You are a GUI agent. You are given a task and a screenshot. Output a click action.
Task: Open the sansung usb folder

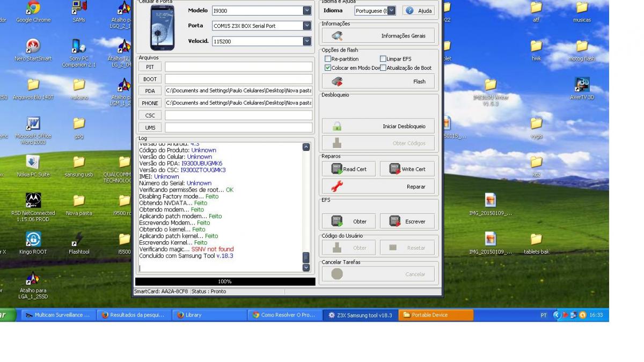pos(79,166)
